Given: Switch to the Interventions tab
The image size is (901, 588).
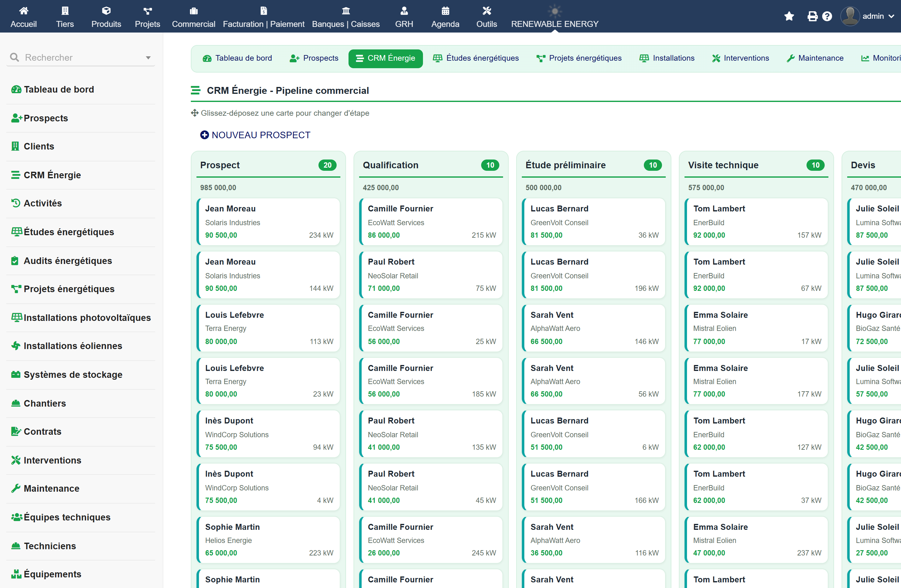Looking at the screenshot, I should [740, 58].
